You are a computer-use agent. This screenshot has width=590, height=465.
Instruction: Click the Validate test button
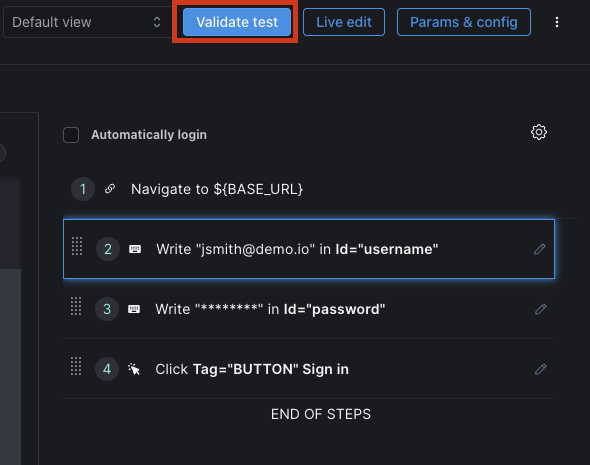coord(237,22)
